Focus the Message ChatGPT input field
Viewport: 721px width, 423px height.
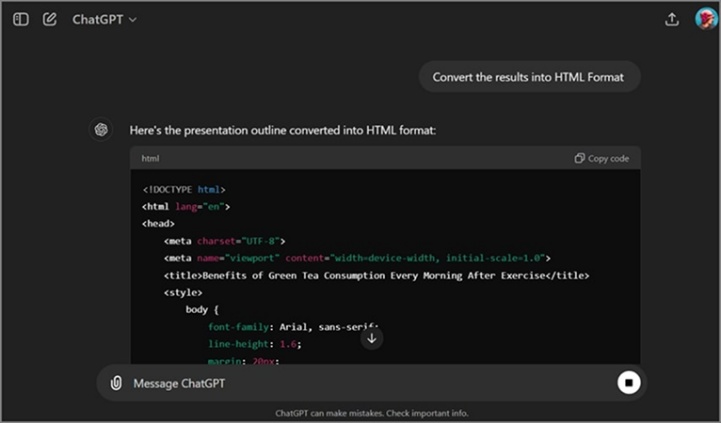point(360,383)
